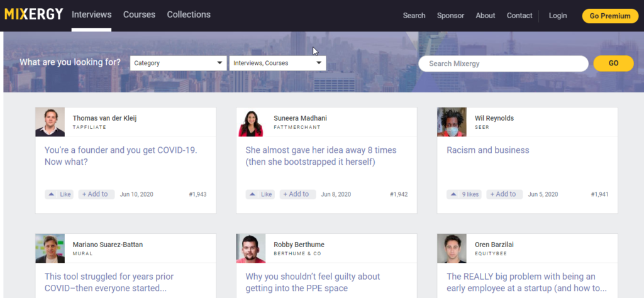Open "This tool struggled for years" interview

[109, 282]
